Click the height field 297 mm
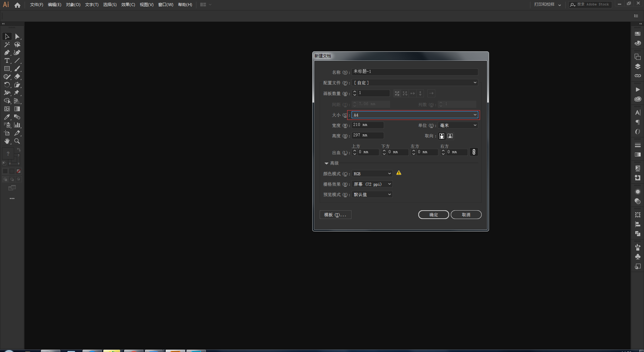The width and height of the screenshot is (644, 352). point(368,135)
